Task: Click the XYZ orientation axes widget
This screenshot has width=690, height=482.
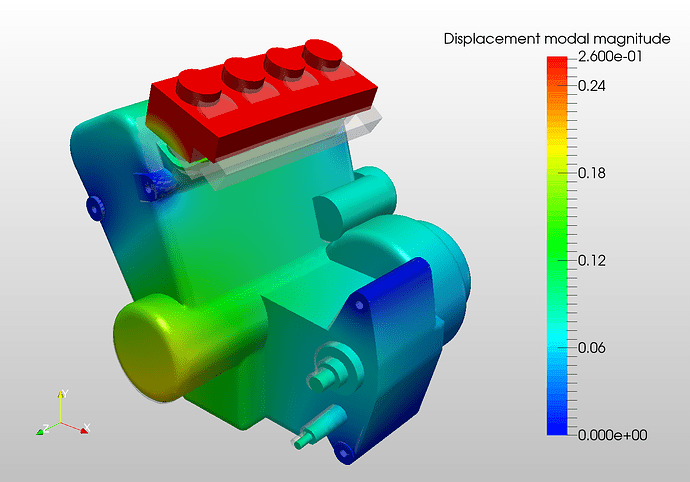Action: 63,412
